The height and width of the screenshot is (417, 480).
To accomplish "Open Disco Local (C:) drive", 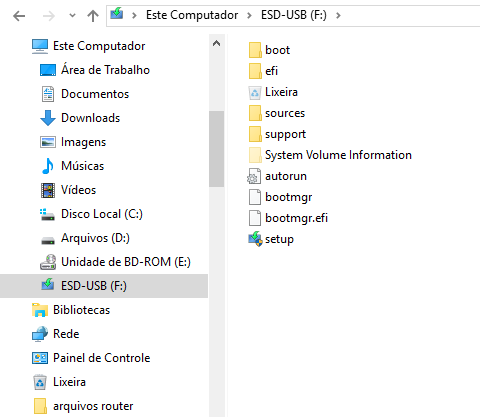I will (91, 214).
